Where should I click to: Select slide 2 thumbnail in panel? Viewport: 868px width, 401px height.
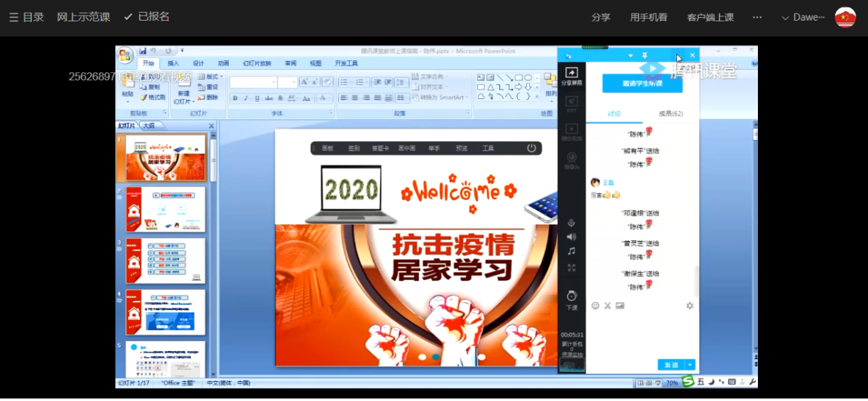click(x=166, y=209)
